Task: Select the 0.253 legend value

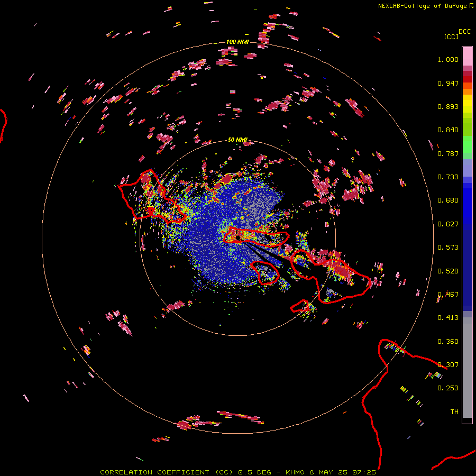Action: click(x=448, y=388)
